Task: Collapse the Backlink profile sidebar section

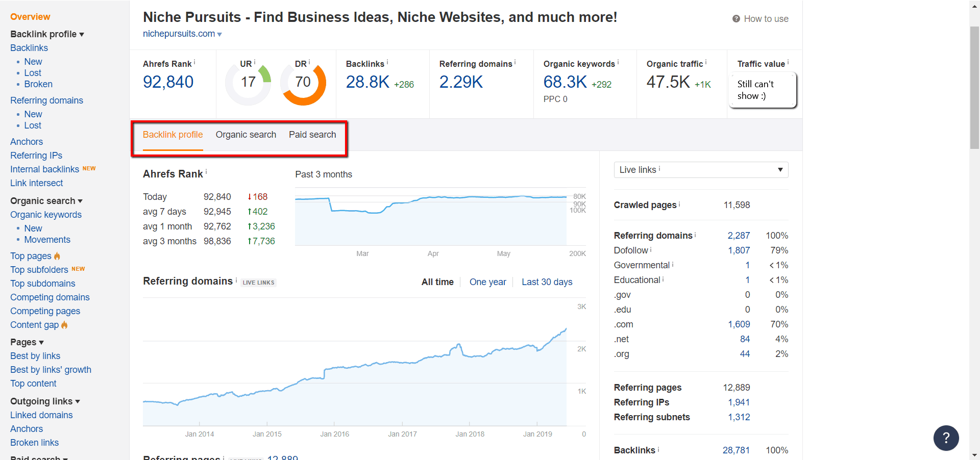Action: click(x=82, y=35)
